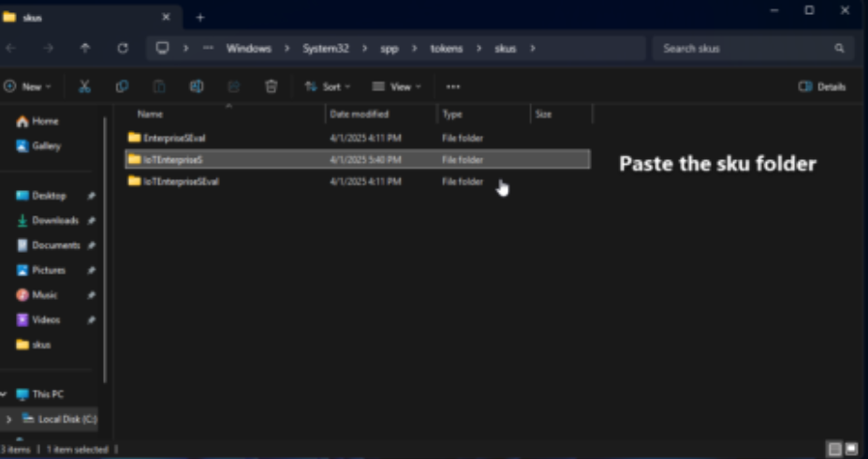Click the Cut scissors icon
This screenshot has width=868, height=459.
pos(84,86)
